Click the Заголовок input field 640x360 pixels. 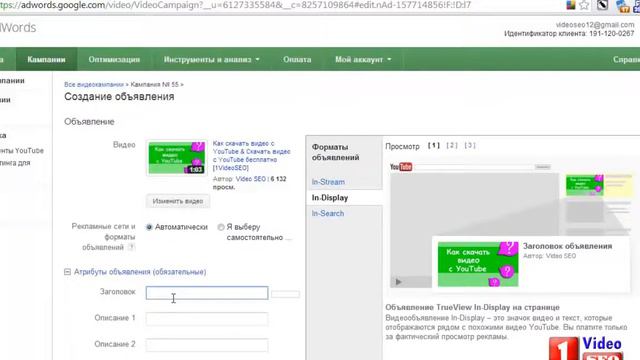pos(207,293)
